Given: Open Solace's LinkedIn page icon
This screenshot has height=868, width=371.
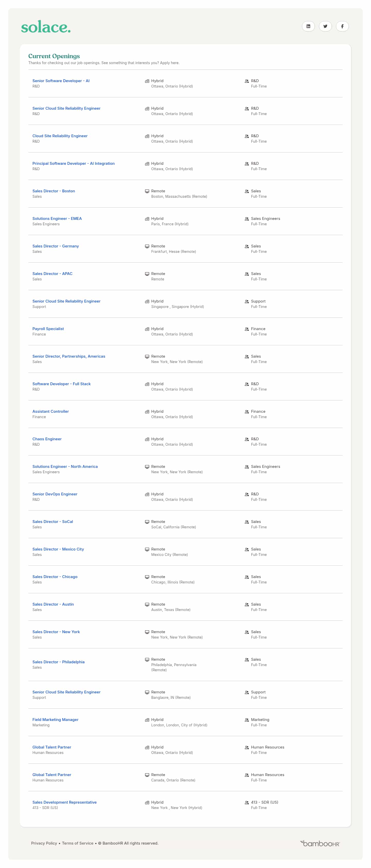Looking at the screenshot, I should (x=308, y=26).
